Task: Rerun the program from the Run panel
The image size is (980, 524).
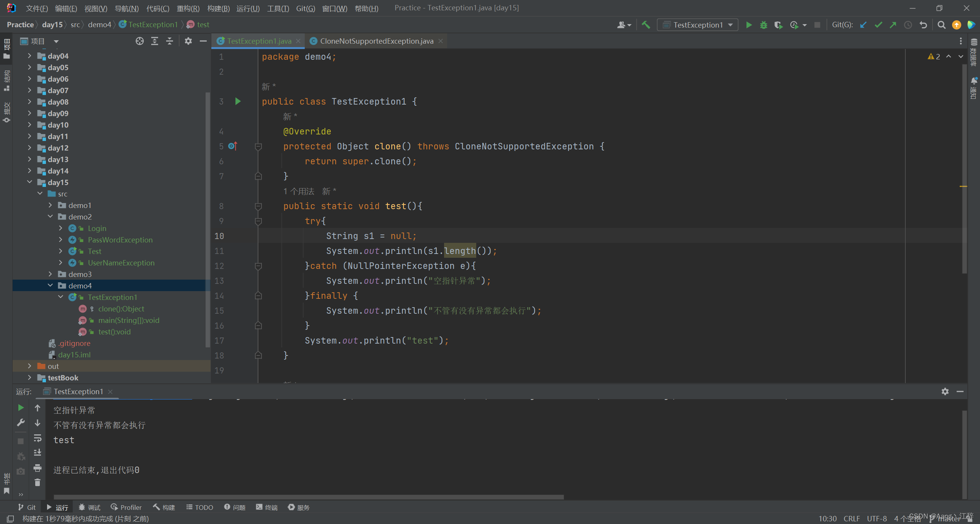Action: tap(21, 408)
